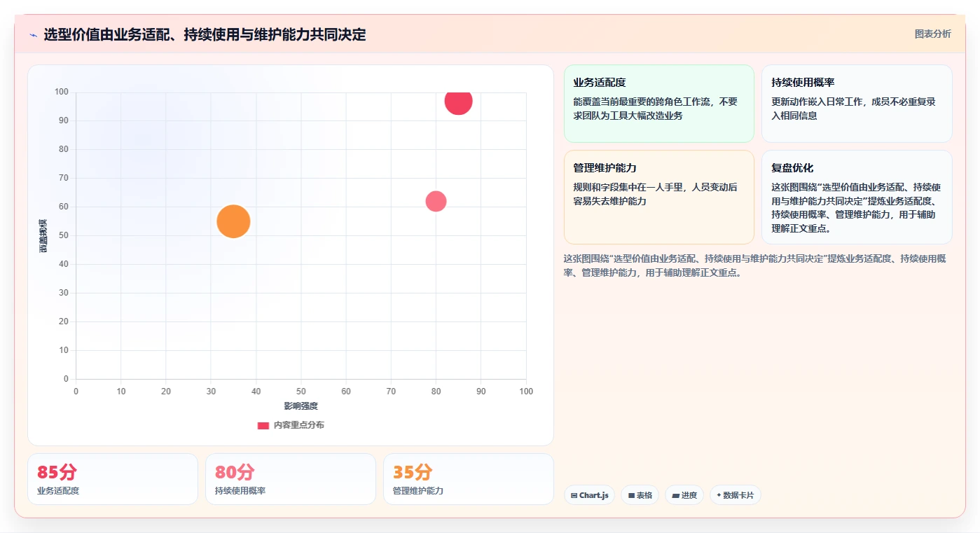
Task: Open the 管理维护能力 info card
Action: (658, 197)
